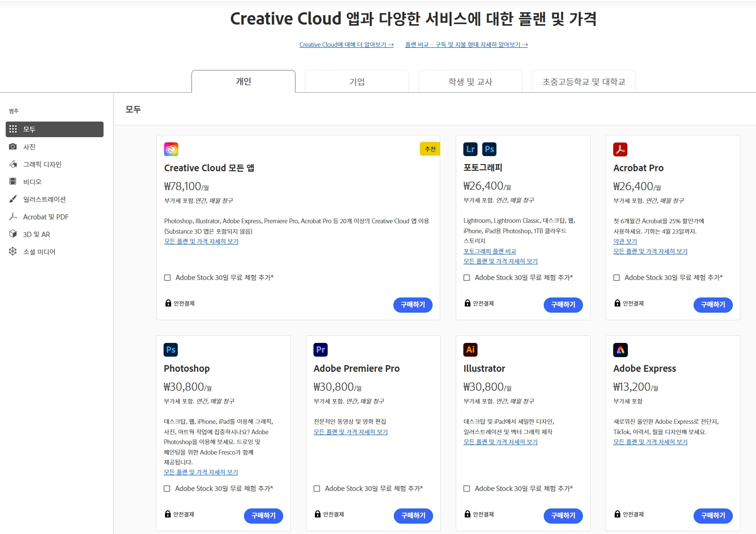The width and height of the screenshot is (756, 534).
Task: Purchase Adobe Express using 구매하기
Action: 713,516
